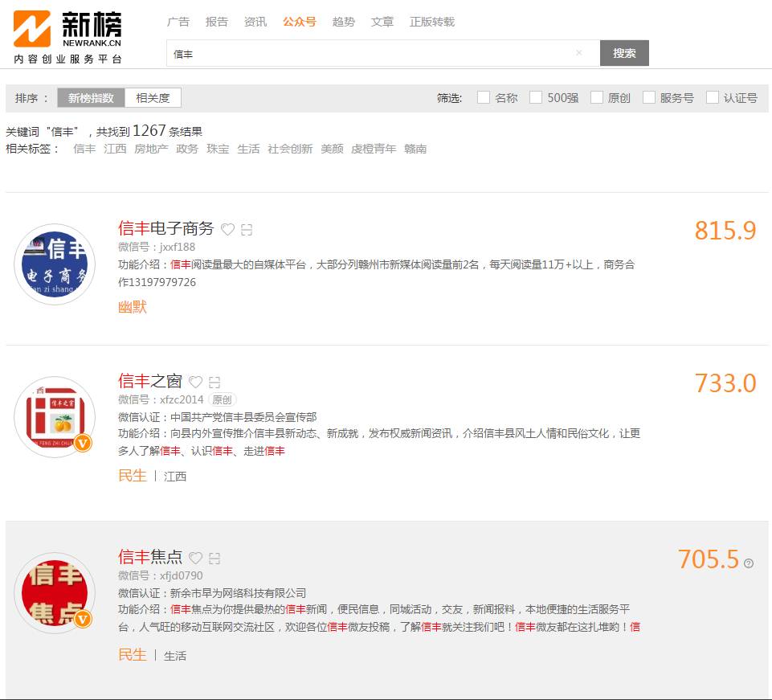
Task: Click the heart icon next to 信丰焦点
Action: (195, 558)
